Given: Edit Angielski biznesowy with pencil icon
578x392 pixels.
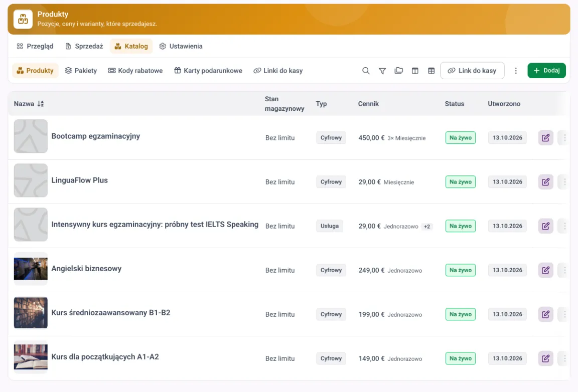Looking at the screenshot, I should 545,270.
